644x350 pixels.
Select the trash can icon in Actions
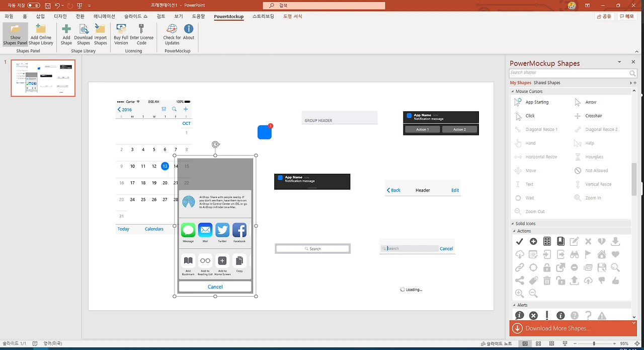(x=547, y=281)
